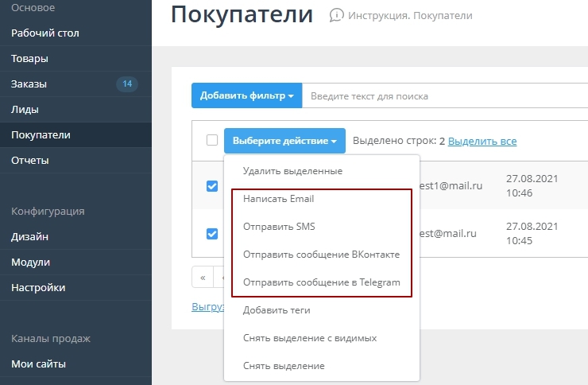This screenshot has width=588, height=385.
Task: Select Отправить SMS action
Action: (279, 227)
